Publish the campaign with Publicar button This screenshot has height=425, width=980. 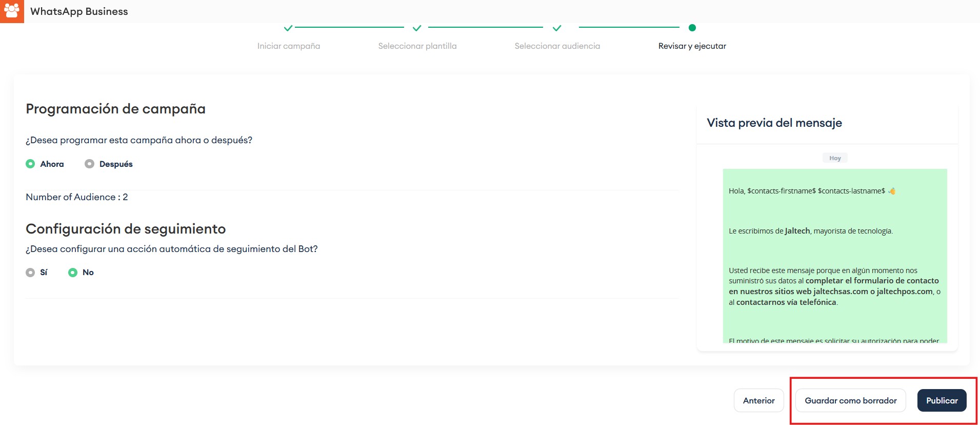(x=942, y=400)
